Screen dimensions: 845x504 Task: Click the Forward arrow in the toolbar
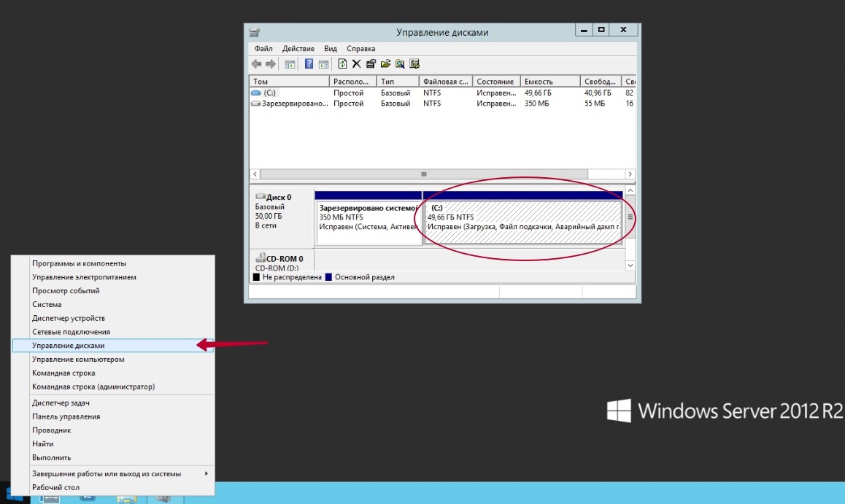pyautogui.click(x=270, y=64)
